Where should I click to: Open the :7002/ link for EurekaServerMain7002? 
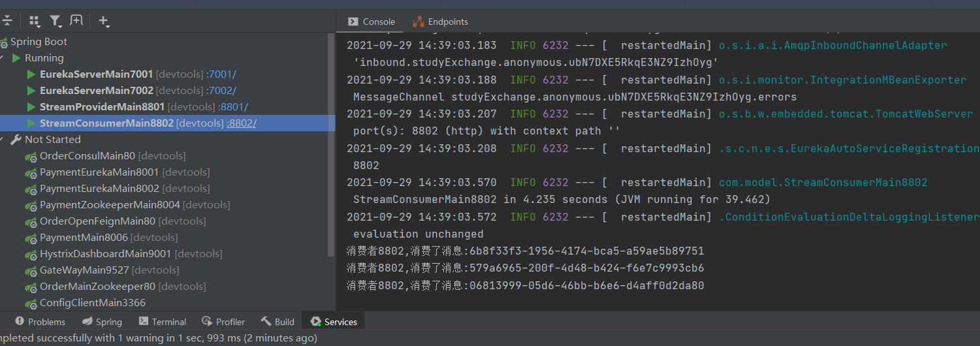[x=221, y=91]
